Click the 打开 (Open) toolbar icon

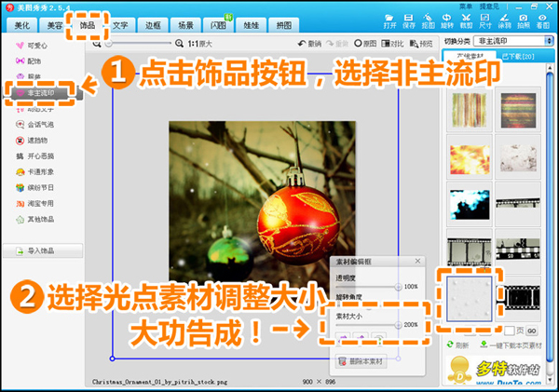(x=389, y=19)
